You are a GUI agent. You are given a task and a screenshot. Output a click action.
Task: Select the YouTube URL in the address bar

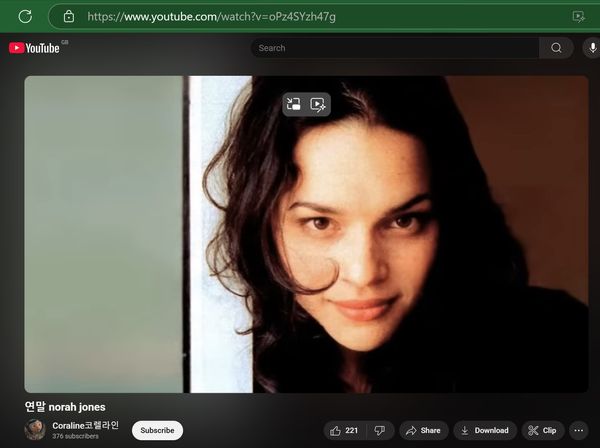pos(211,17)
